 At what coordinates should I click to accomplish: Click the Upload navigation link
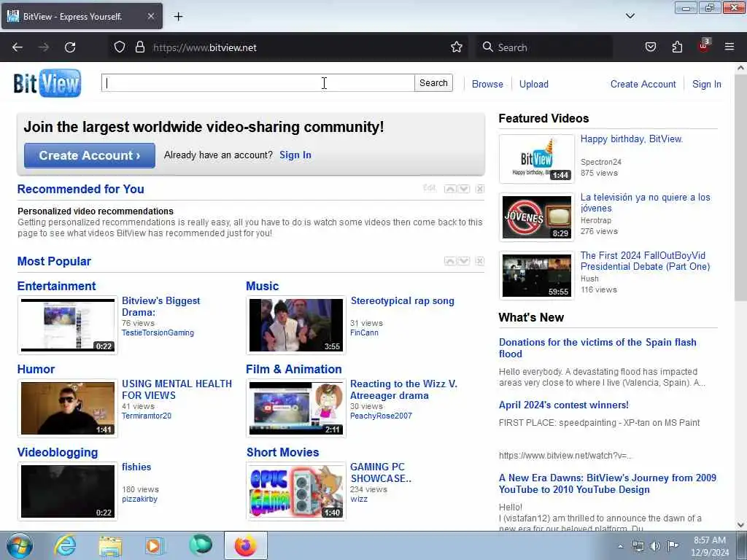[x=533, y=84]
